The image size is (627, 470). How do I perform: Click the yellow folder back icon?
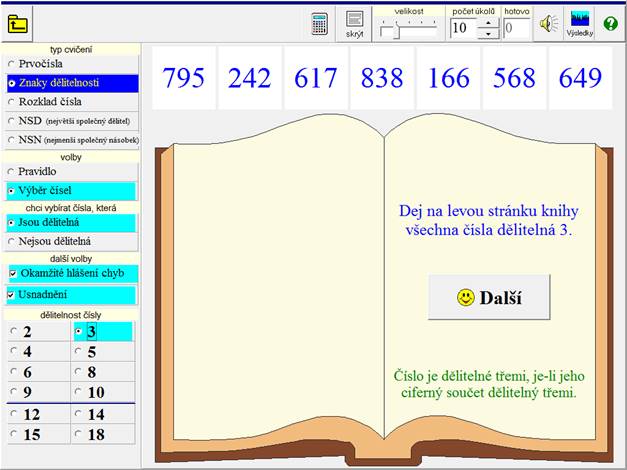point(18,24)
